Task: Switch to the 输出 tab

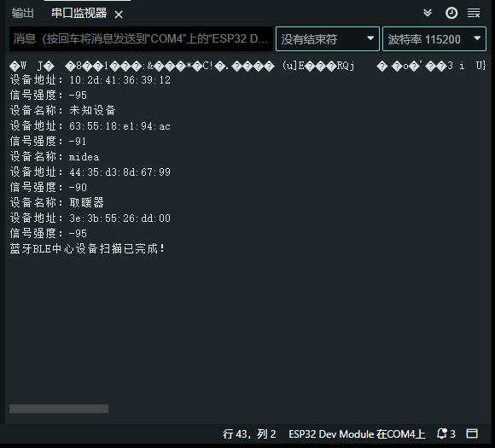Action: coord(23,14)
